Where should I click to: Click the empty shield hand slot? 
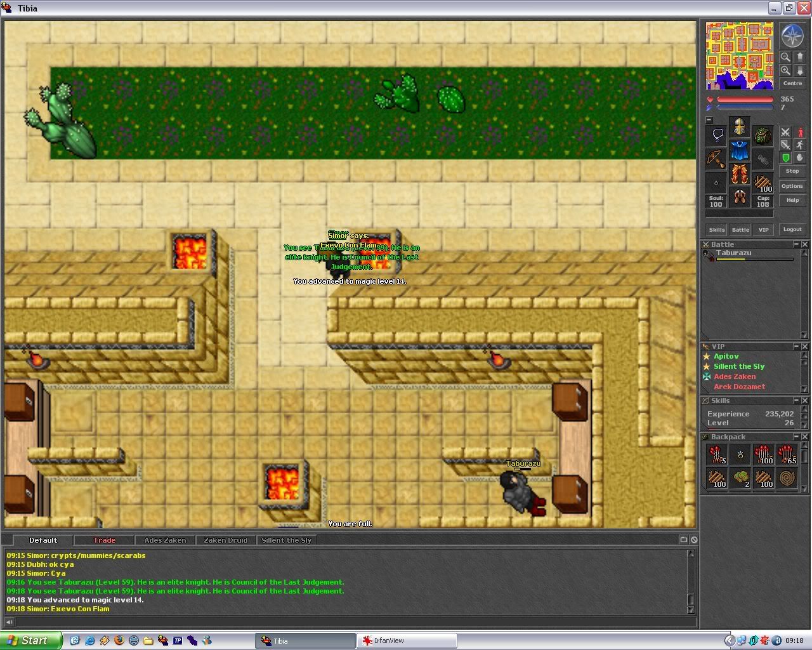[x=763, y=159]
